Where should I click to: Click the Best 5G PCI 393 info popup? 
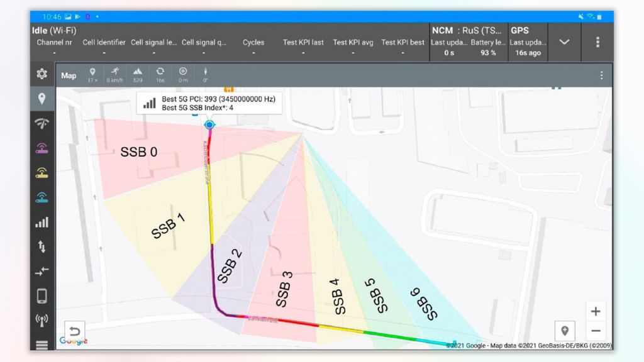pos(209,103)
